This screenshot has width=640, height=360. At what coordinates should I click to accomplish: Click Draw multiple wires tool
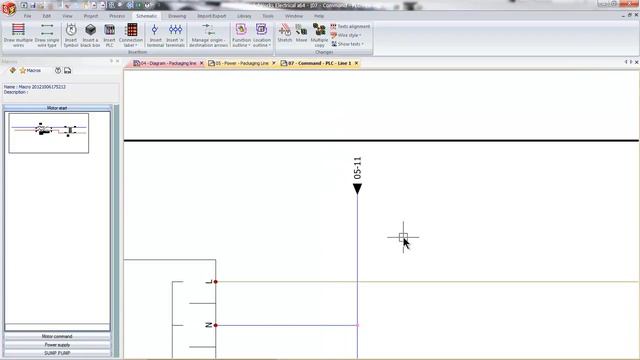(x=18, y=35)
